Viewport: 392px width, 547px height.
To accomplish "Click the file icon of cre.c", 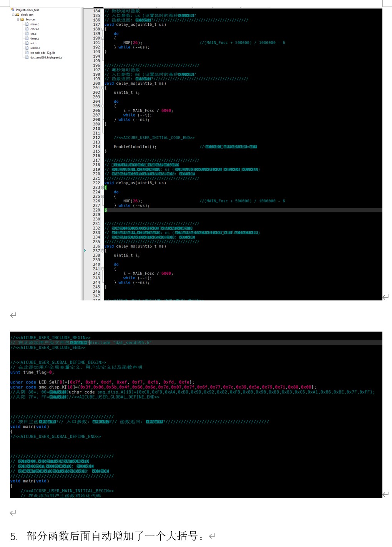I will (x=27, y=34).
